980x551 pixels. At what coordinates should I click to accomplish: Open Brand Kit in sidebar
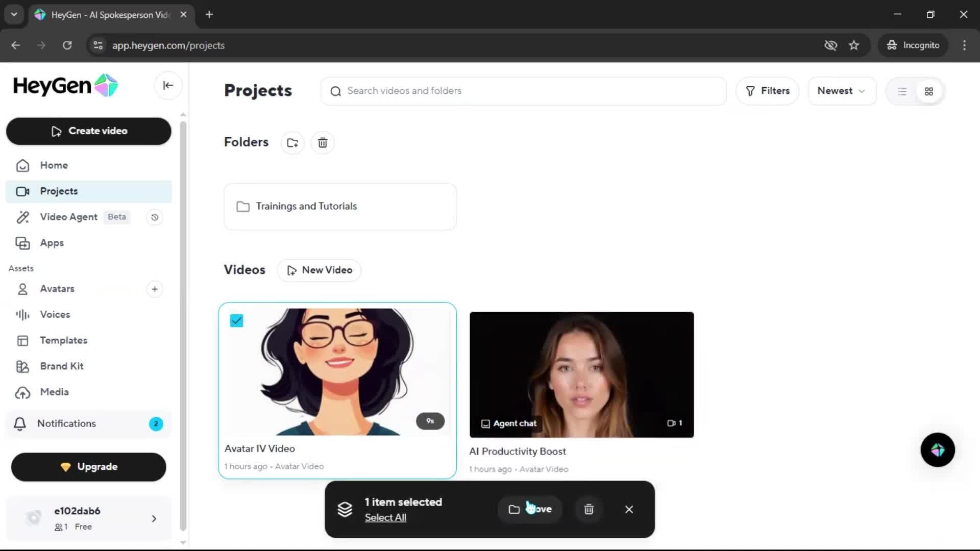pos(61,366)
